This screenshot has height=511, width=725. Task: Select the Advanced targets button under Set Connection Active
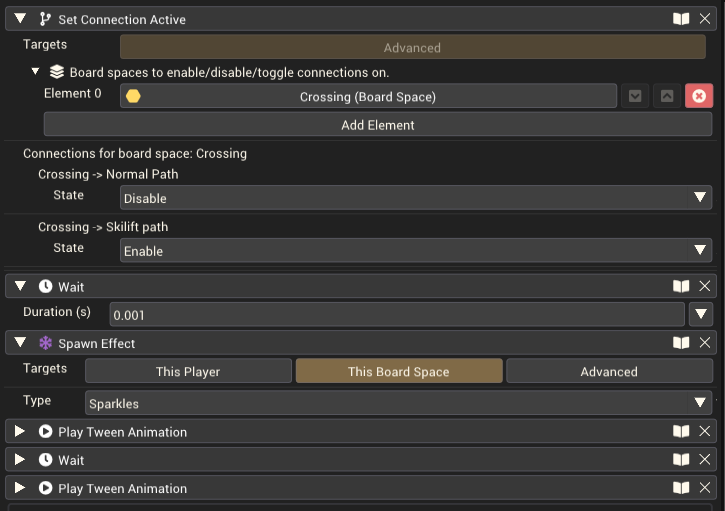coord(412,47)
